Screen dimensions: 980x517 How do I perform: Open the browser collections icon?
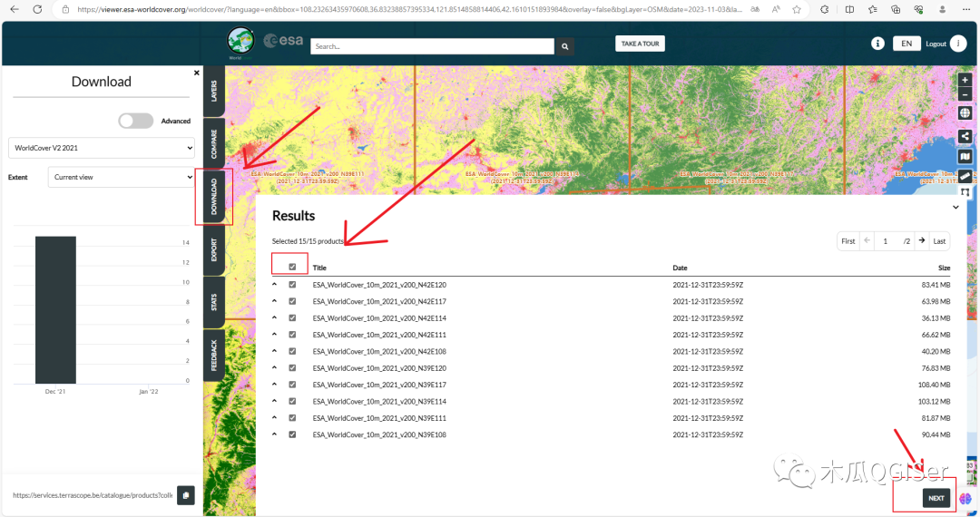point(896,9)
